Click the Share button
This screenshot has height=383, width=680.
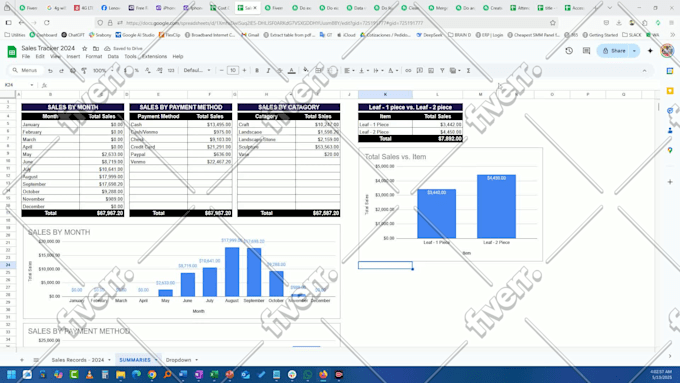(x=614, y=51)
